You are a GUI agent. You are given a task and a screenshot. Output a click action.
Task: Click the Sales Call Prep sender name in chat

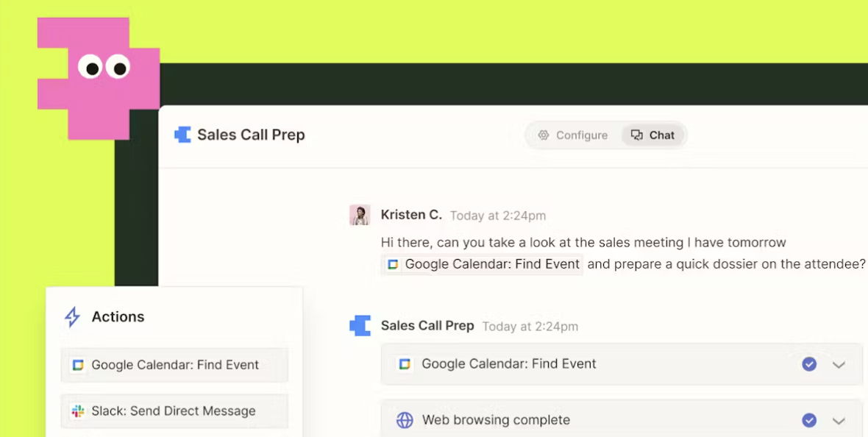coord(427,326)
